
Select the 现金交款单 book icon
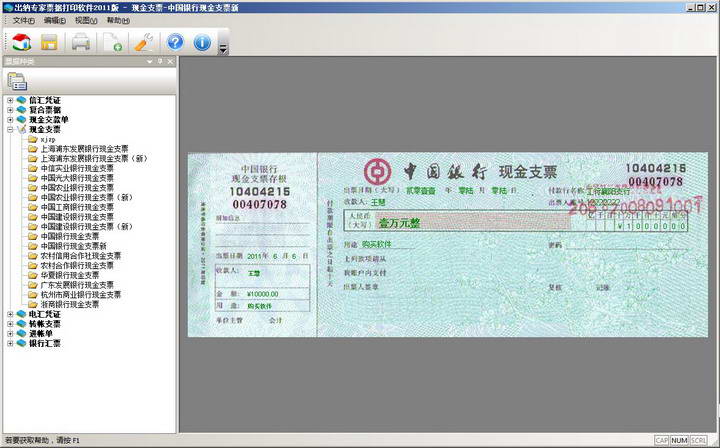click(x=21, y=120)
